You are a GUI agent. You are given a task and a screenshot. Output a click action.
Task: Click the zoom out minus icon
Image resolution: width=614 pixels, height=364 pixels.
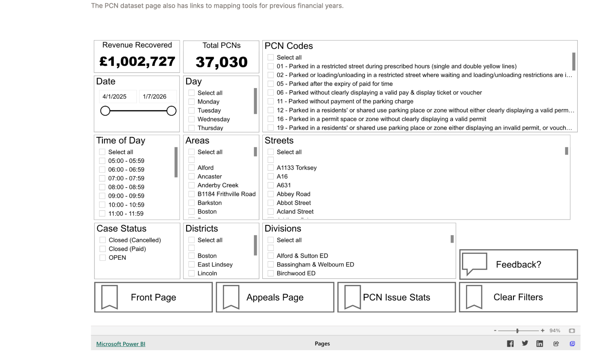495,331
